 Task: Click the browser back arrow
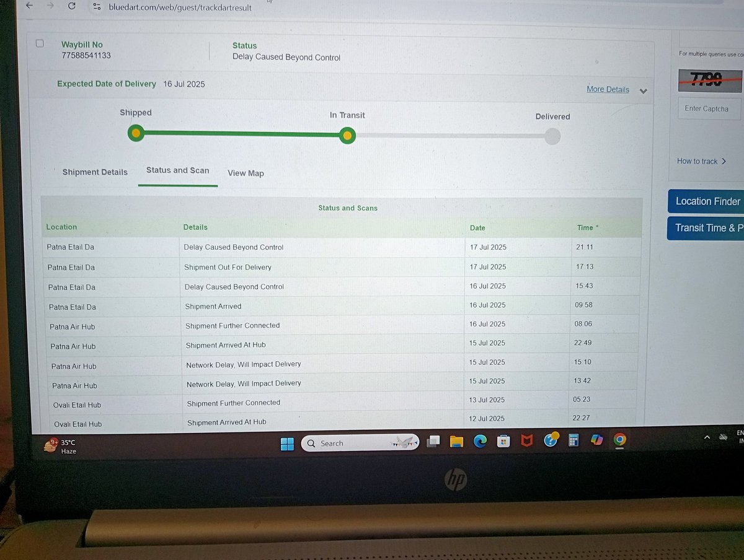tap(29, 6)
